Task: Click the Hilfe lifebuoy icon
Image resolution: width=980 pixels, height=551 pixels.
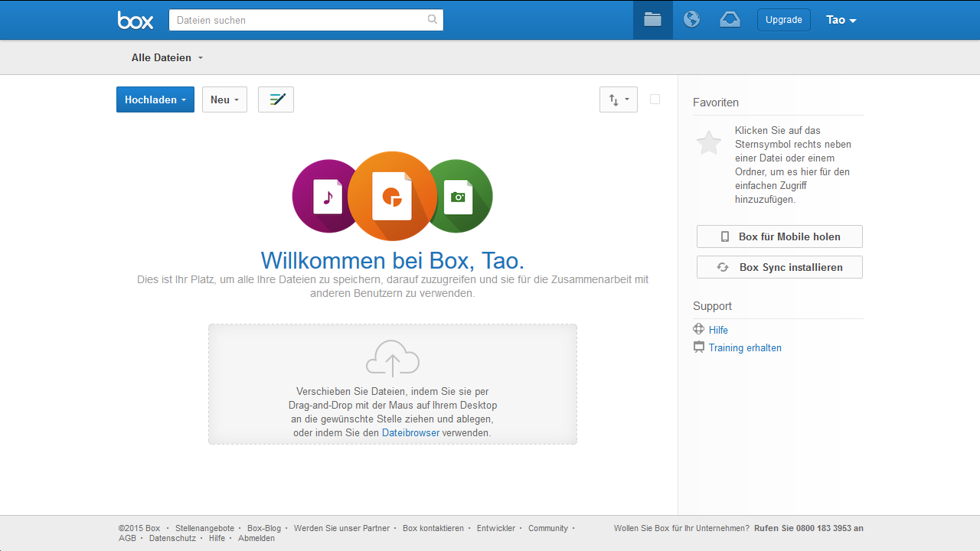Action: coord(698,330)
